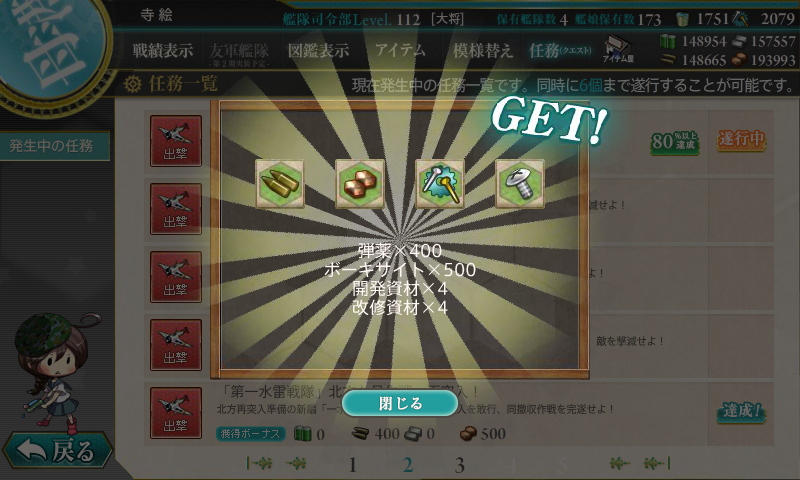Claim the 達成! completed quest
This screenshot has width=800, height=480.
tap(741, 411)
